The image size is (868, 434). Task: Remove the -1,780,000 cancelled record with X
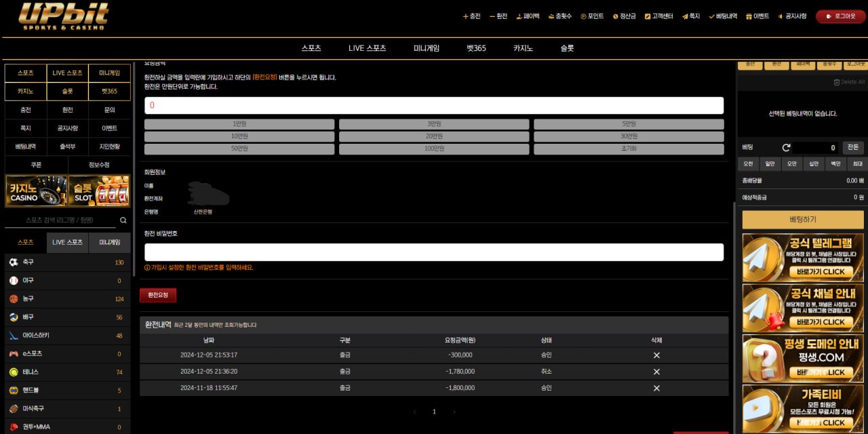[x=656, y=372]
